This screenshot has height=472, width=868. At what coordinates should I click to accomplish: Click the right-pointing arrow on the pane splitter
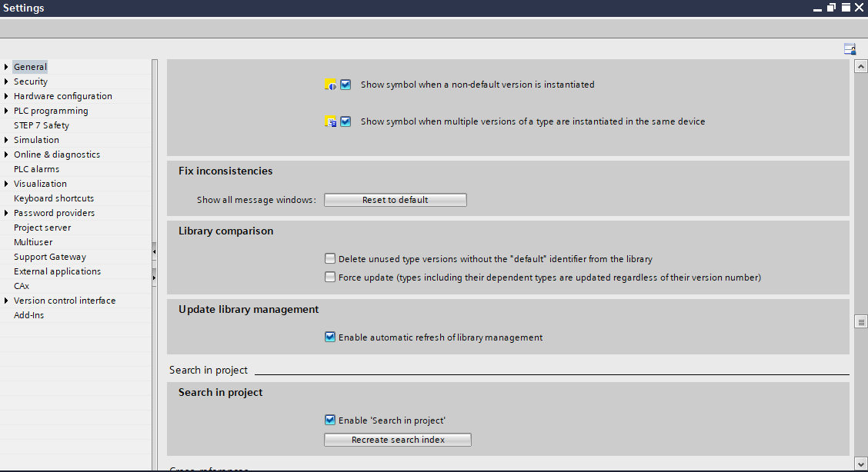click(154, 277)
